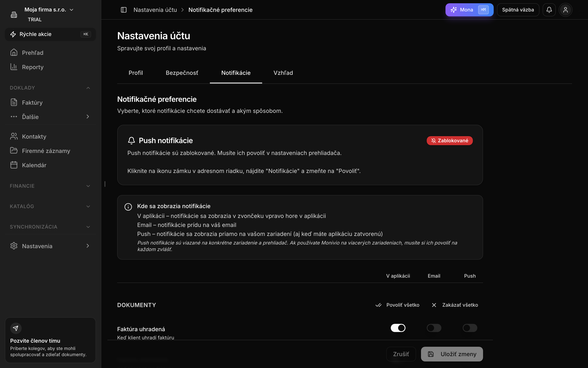Open the Moja firma s.r.o. company dropdown
Image resolution: width=588 pixels, height=368 pixels.
pyautogui.click(x=49, y=10)
